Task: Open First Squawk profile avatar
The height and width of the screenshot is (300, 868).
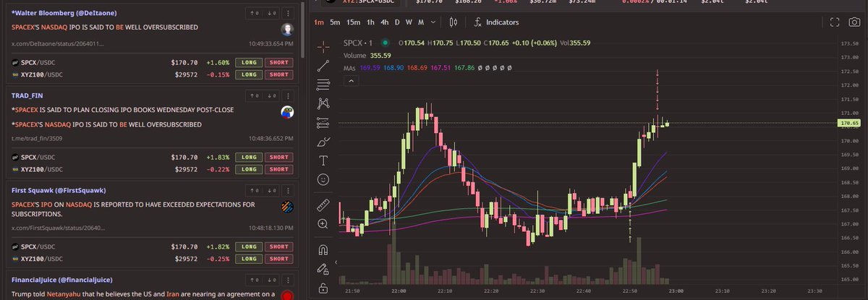Action: pos(287,207)
